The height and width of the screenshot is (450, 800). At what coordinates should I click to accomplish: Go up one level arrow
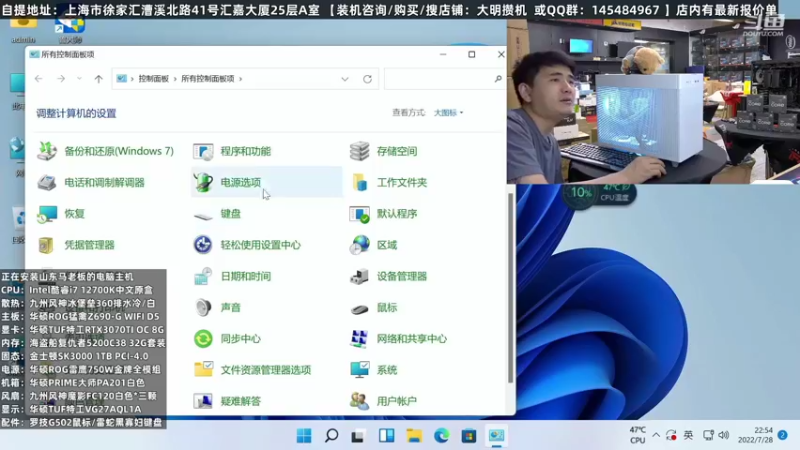click(98, 79)
